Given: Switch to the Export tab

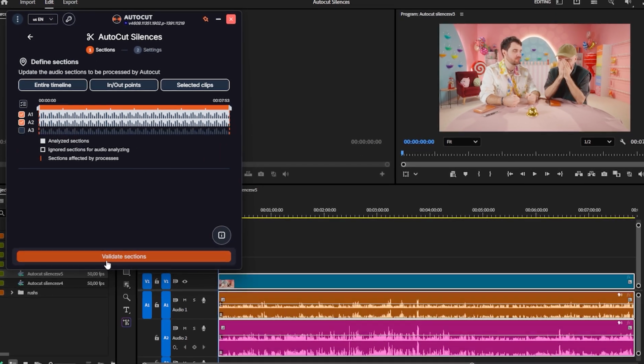Looking at the screenshot, I should pyautogui.click(x=70, y=2).
